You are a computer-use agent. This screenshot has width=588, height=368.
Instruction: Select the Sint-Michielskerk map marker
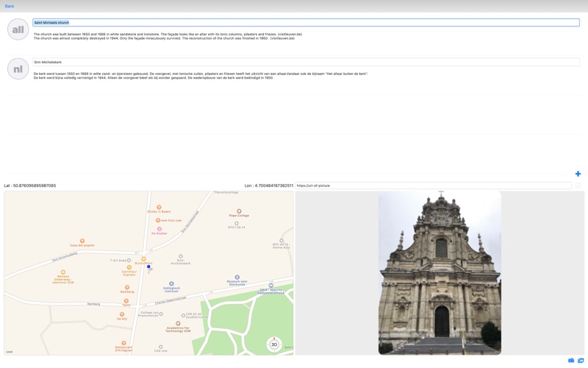point(180,256)
